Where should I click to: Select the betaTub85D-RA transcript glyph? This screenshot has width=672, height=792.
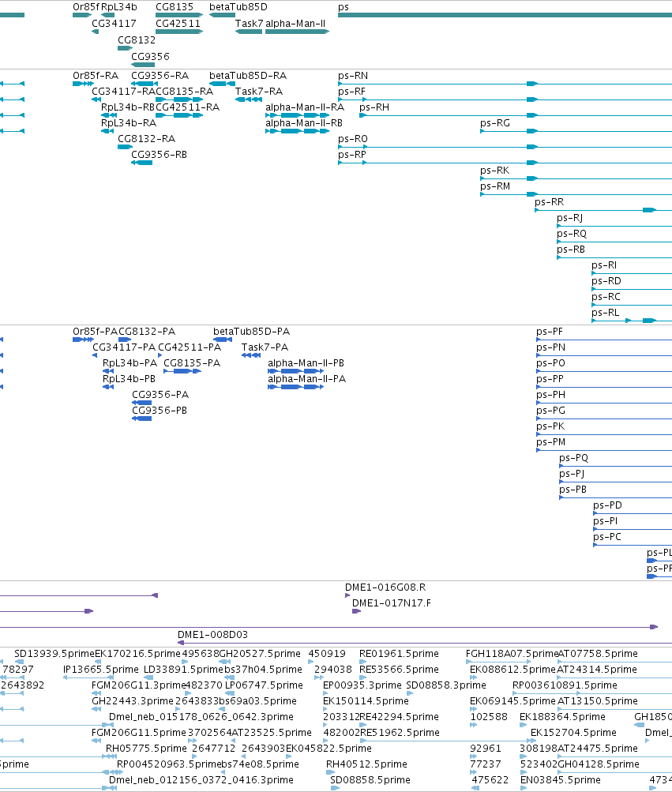pos(223,84)
